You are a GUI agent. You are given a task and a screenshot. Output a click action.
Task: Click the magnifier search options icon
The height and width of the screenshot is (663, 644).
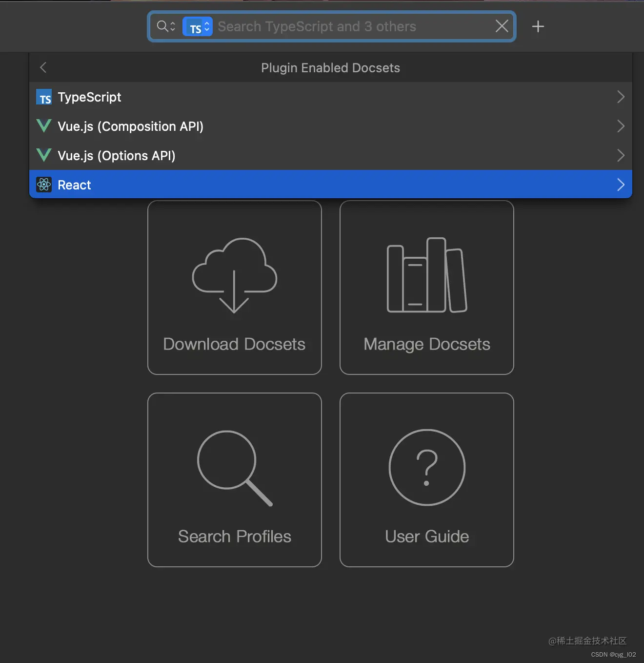(166, 26)
